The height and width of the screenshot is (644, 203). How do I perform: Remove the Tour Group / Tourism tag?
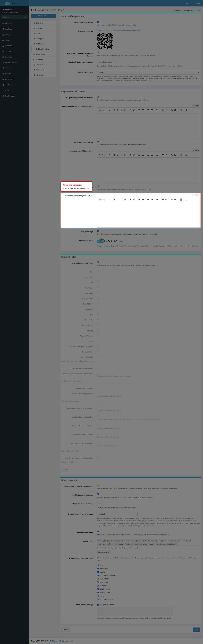[x=133, y=544]
